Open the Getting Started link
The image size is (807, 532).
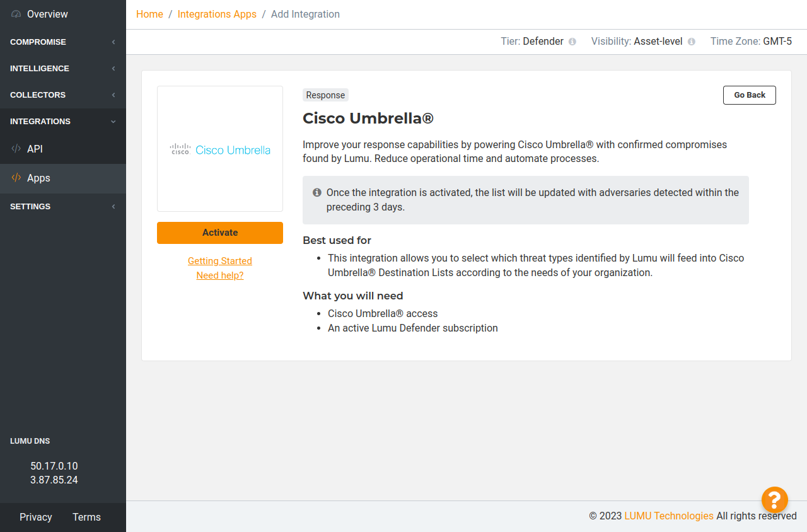220,261
